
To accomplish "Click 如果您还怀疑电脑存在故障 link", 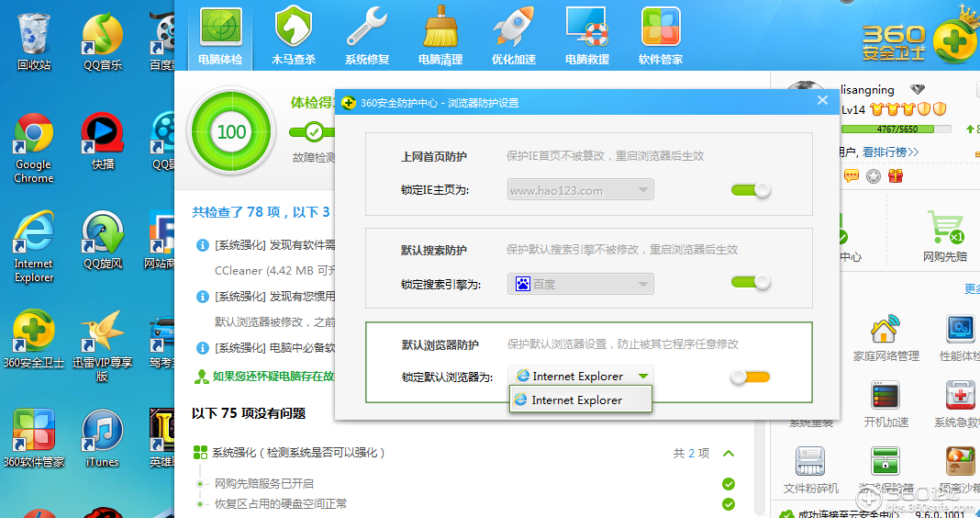I will (x=273, y=376).
